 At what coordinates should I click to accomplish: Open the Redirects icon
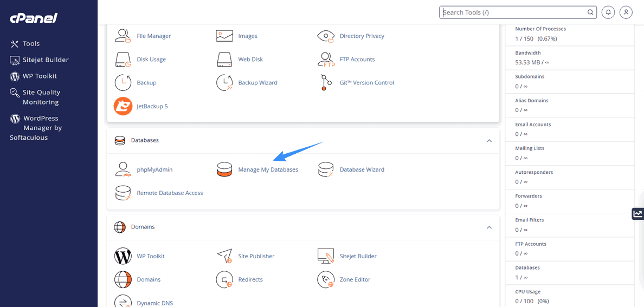(224, 279)
